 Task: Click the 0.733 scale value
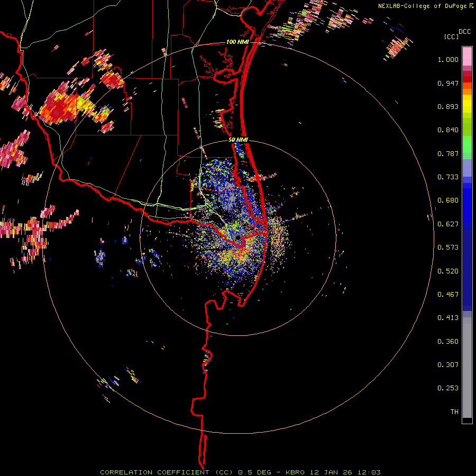click(448, 177)
